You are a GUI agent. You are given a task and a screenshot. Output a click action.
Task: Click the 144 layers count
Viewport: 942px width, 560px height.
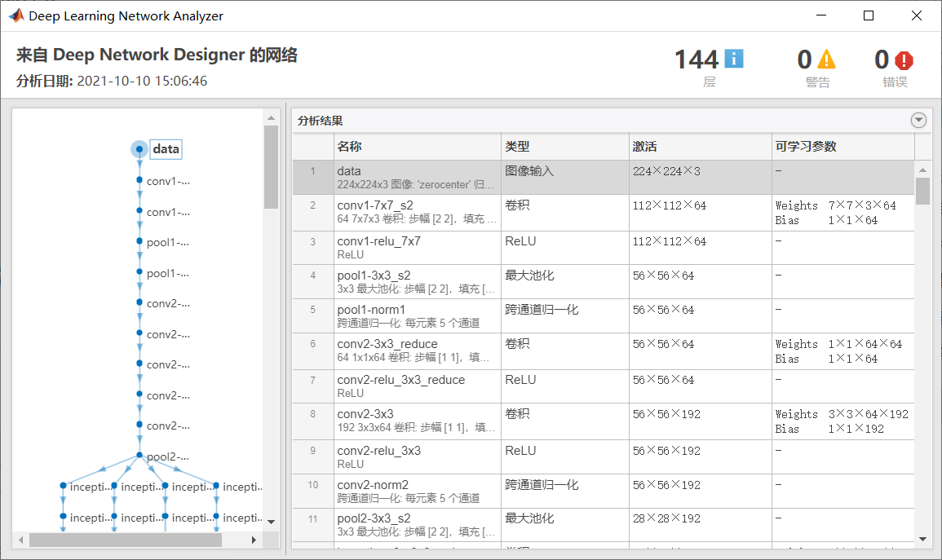[697, 60]
